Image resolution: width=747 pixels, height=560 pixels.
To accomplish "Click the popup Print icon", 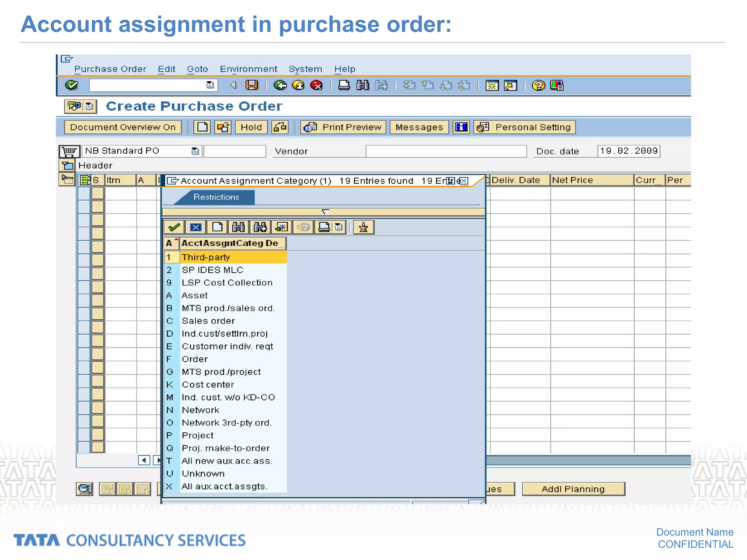I will pyautogui.click(x=324, y=227).
